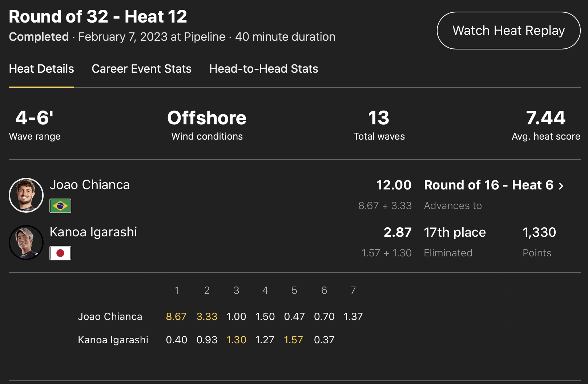Click Joao Chianca in the wave score table
This screenshot has width=588, height=384.
coord(110,316)
